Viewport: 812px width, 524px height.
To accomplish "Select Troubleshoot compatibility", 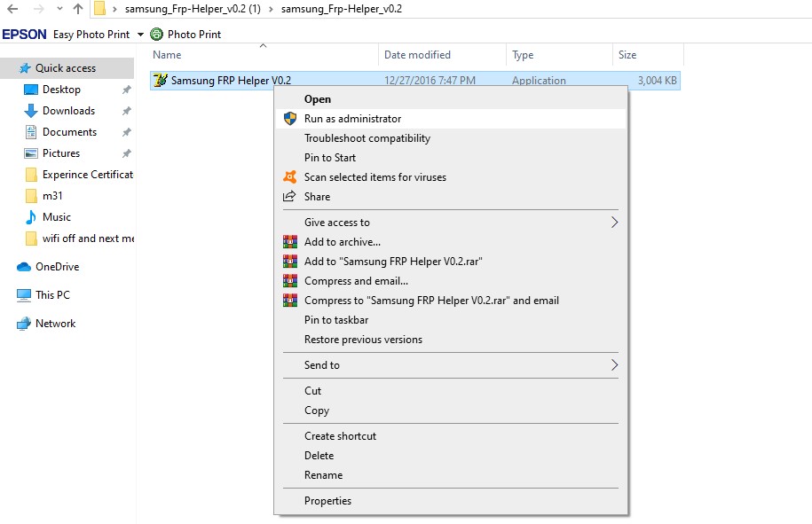I will click(451, 138).
